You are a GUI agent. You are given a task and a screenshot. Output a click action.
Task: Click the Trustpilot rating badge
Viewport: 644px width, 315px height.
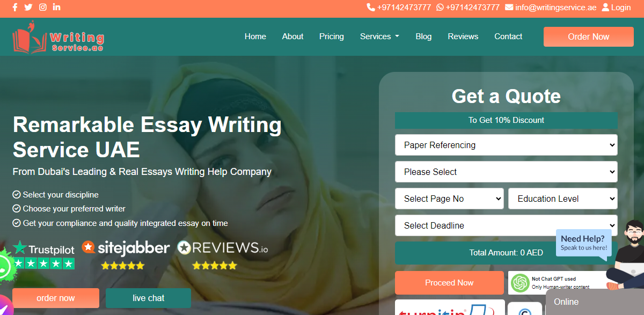pos(43,255)
